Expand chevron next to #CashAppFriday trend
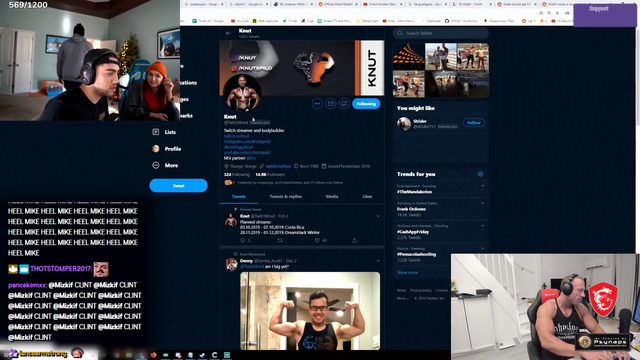 (482, 226)
